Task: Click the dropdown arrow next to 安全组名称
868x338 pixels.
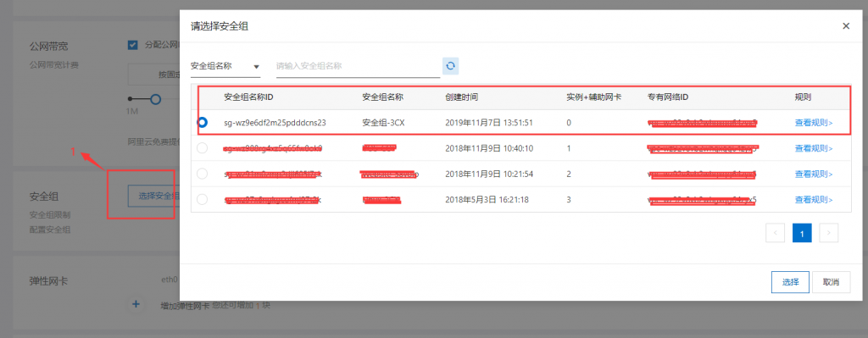Action: [x=256, y=67]
